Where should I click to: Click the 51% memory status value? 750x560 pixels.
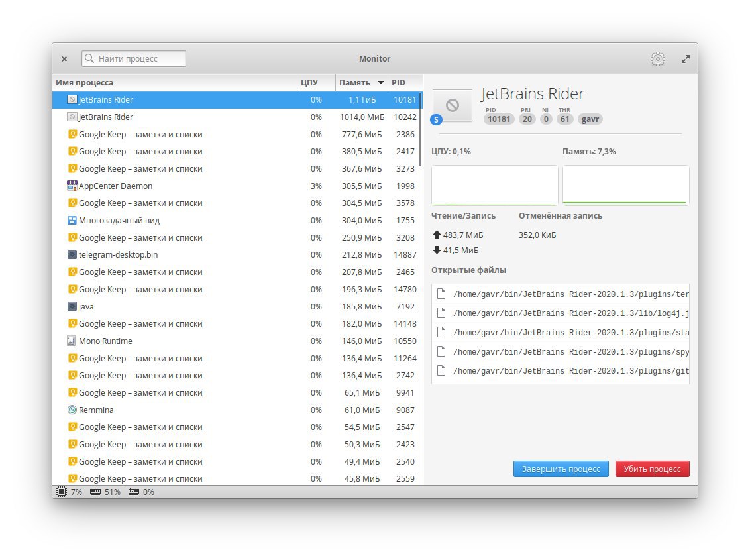pyautogui.click(x=113, y=492)
